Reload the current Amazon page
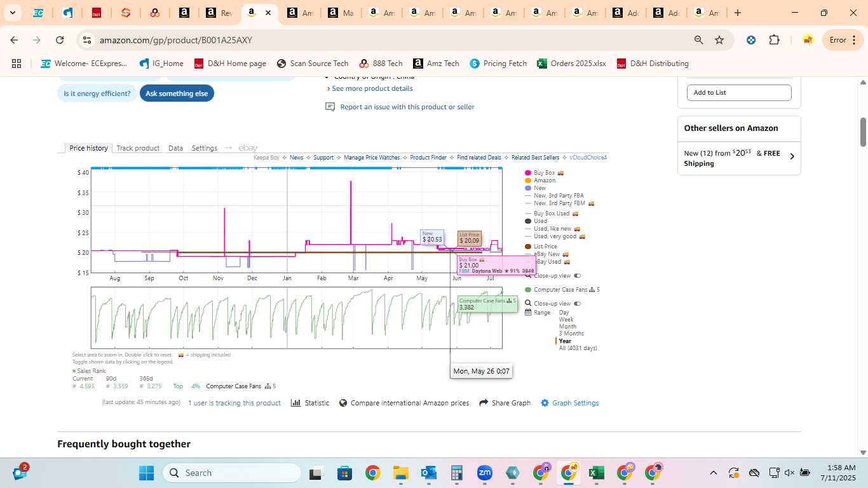868x488 pixels. click(x=60, y=40)
